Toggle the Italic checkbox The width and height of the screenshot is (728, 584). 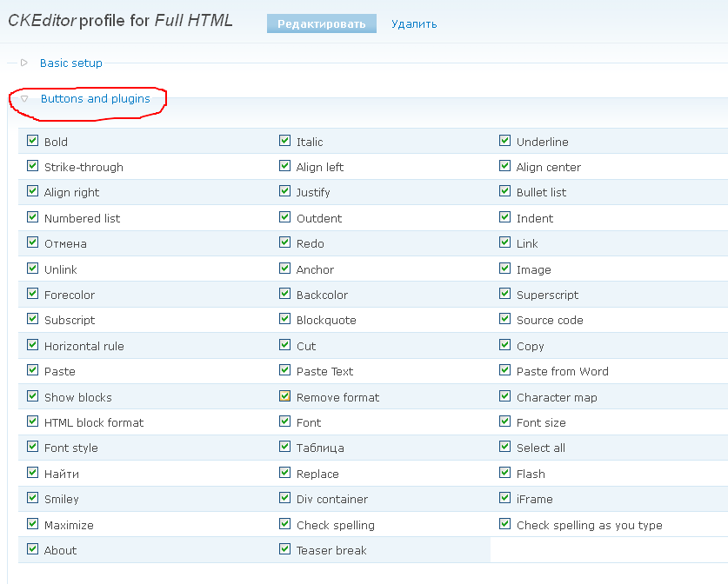coord(284,140)
